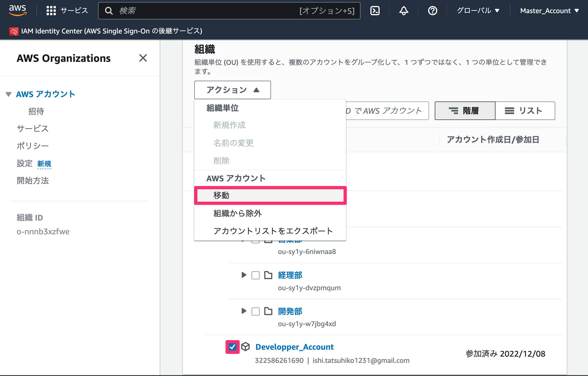Click the IAM Identity Center shortcut icon
The image size is (588, 376).
coord(14,31)
